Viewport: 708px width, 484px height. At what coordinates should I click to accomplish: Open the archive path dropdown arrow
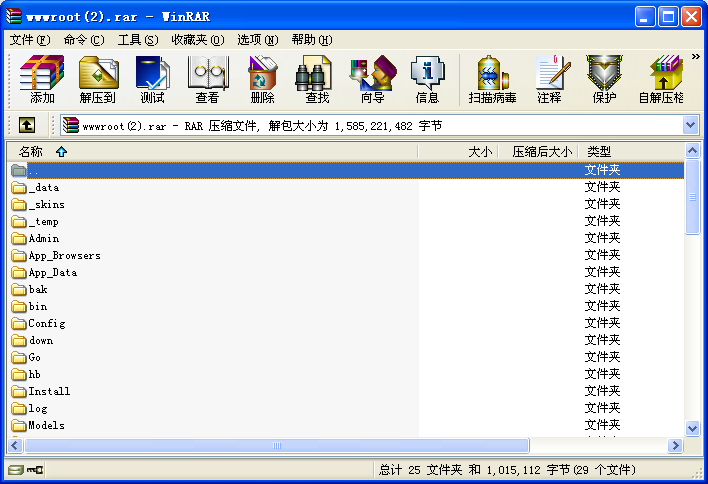pos(690,125)
